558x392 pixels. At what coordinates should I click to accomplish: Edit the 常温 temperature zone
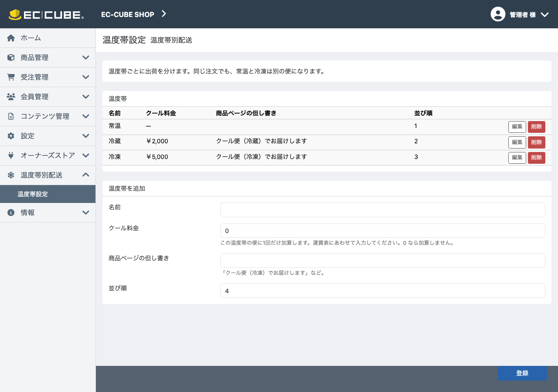pyautogui.click(x=517, y=127)
